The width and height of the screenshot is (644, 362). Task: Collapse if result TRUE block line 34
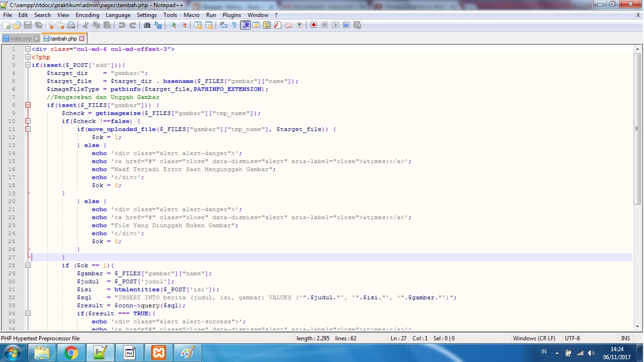[x=28, y=313]
